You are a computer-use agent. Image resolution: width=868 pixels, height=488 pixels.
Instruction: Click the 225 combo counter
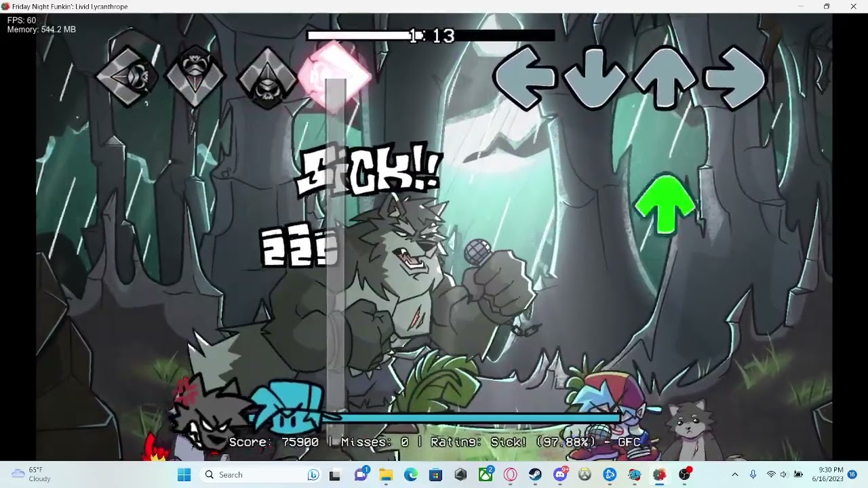[298, 247]
